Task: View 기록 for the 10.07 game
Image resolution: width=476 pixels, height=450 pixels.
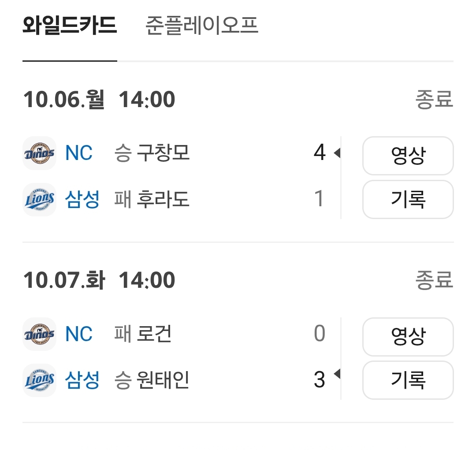Action: [x=408, y=380]
